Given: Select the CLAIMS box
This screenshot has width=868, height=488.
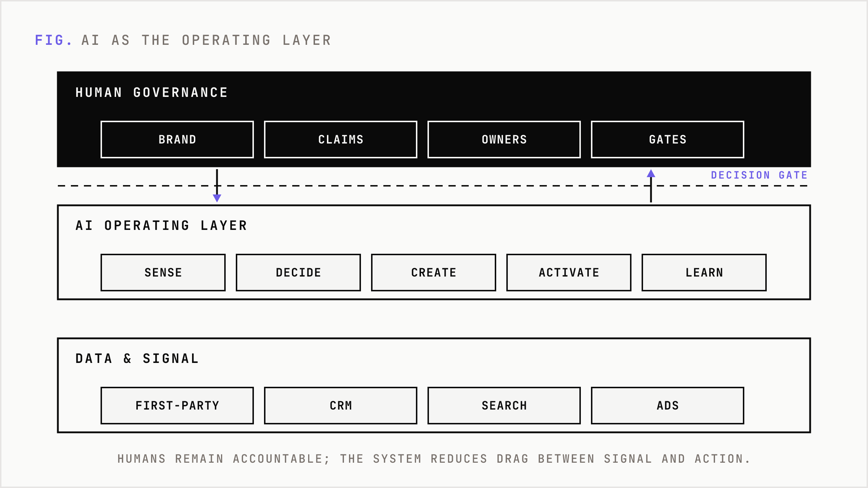Looking at the screenshot, I should click(341, 140).
